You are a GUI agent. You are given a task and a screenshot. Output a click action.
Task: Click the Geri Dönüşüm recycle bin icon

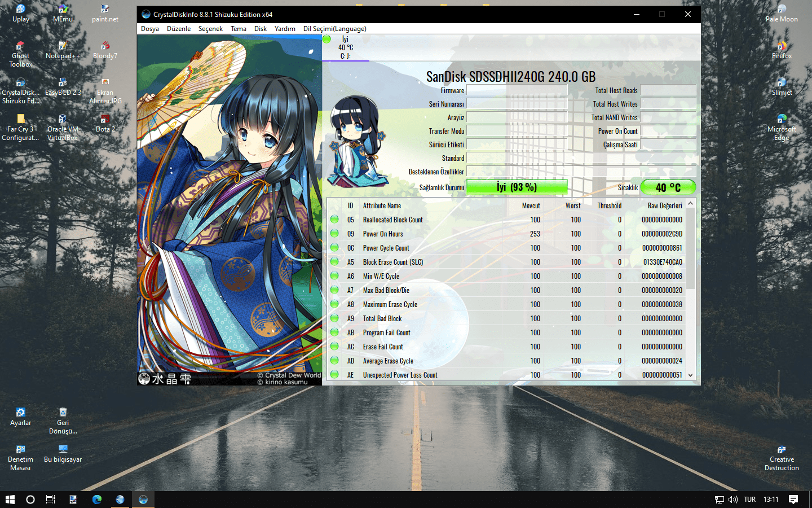(63, 421)
